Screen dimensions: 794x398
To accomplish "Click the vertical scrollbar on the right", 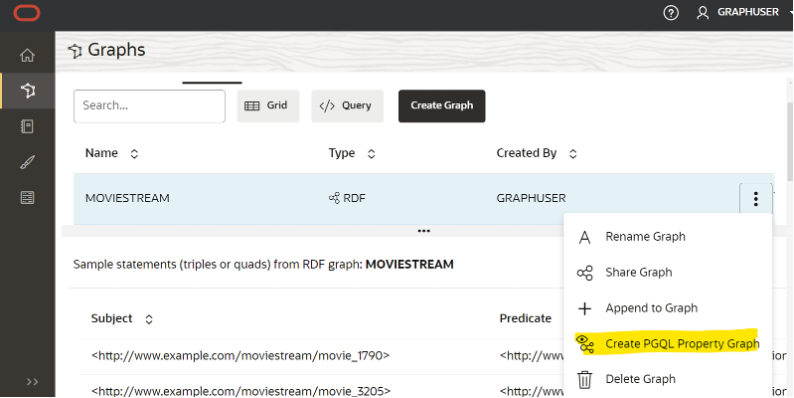I will tap(790, 142).
